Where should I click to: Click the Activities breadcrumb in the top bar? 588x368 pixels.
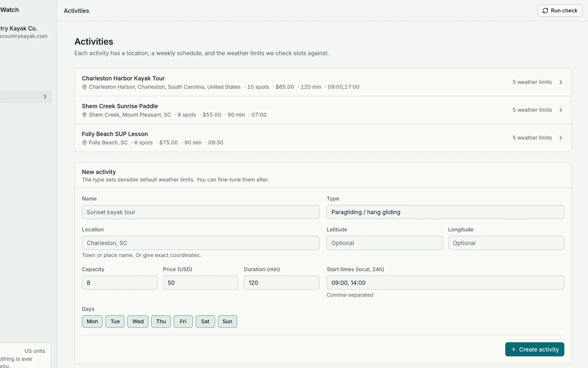click(x=76, y=11)
